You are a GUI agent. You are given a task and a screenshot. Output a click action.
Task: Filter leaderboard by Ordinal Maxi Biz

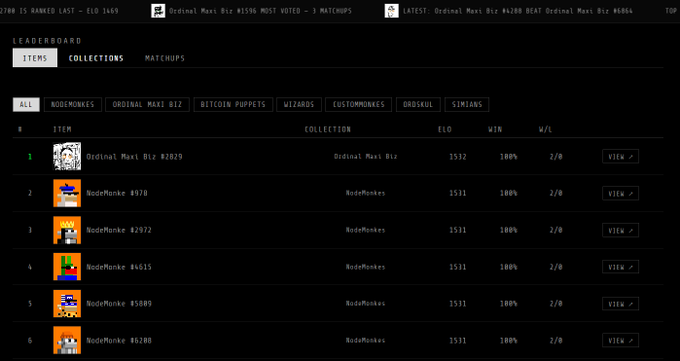point(147,105)
